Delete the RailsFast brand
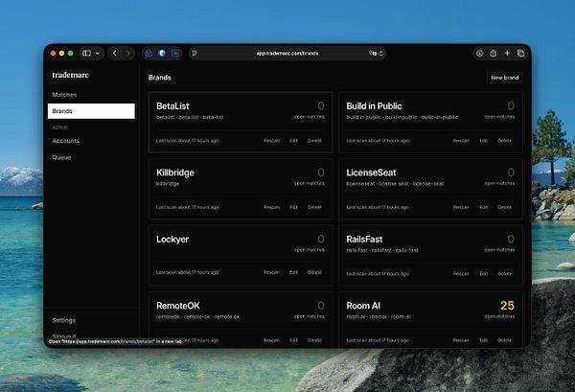 click(x=505, y=274)
